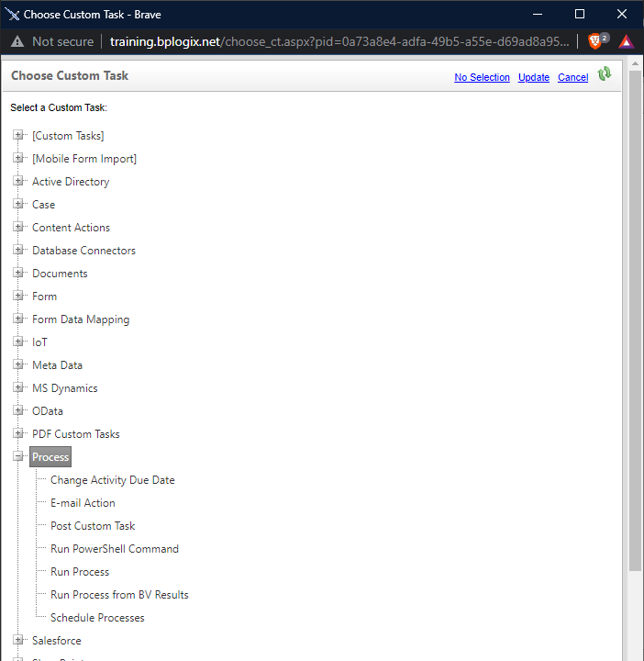This screenshot has width=644, height=661.
Task: Click the address bar URL
Action: coord(339,41)
